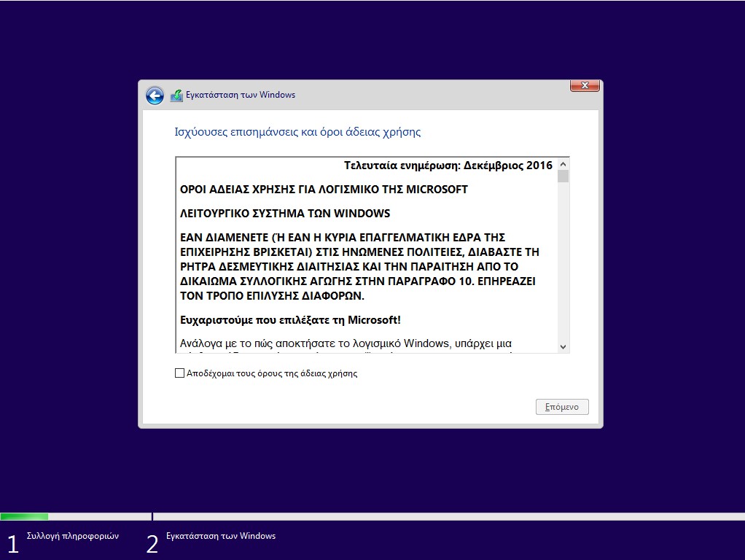Click the license text scroll down arrow
The image size is (745, 560).
point(563,347)
